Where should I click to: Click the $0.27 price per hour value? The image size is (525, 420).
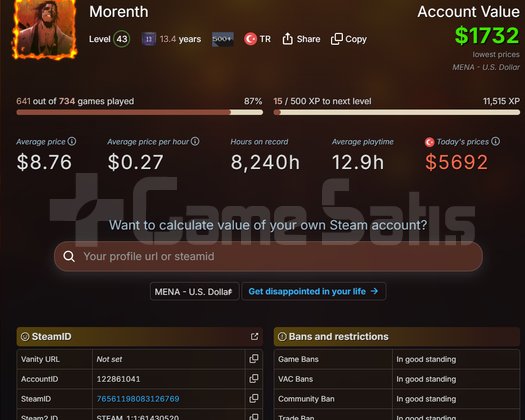point(136,162)
